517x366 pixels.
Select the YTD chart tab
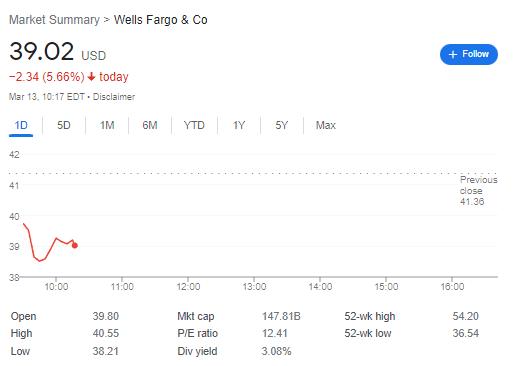(x=194, y=125)
